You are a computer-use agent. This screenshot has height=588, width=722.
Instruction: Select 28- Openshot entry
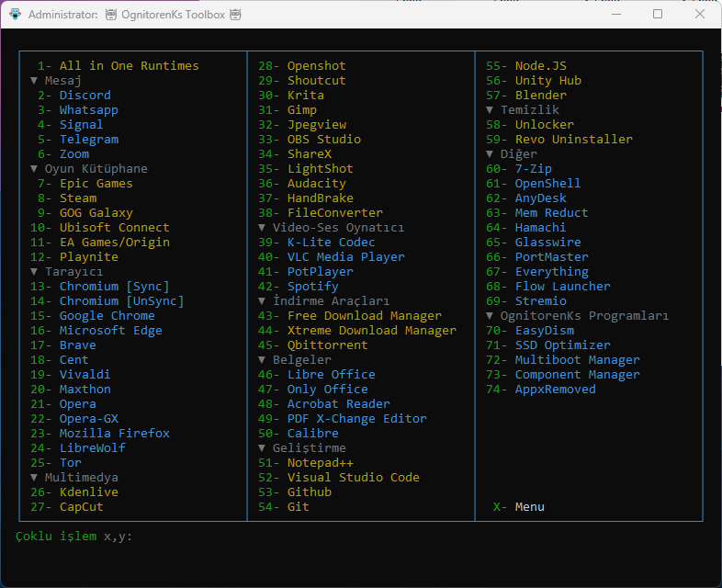302,66
